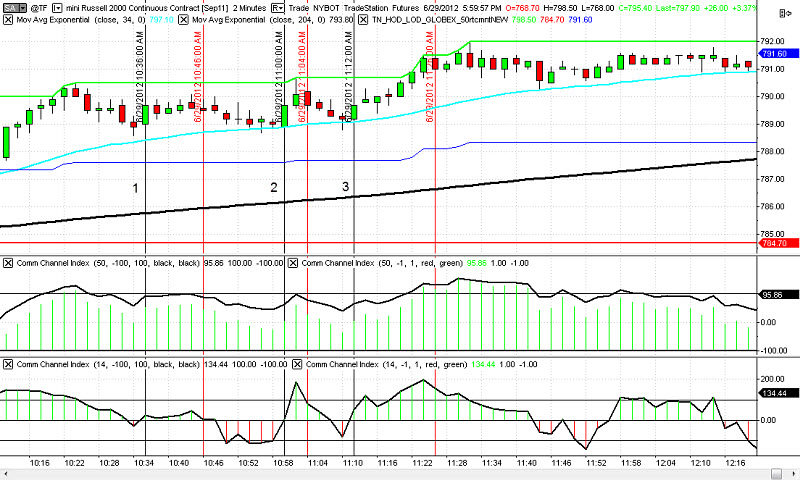The width and height of the screenshot is (800, 480).
Task: Click the 200.00 label on CCI 14 axis
Action: [772, 379]
